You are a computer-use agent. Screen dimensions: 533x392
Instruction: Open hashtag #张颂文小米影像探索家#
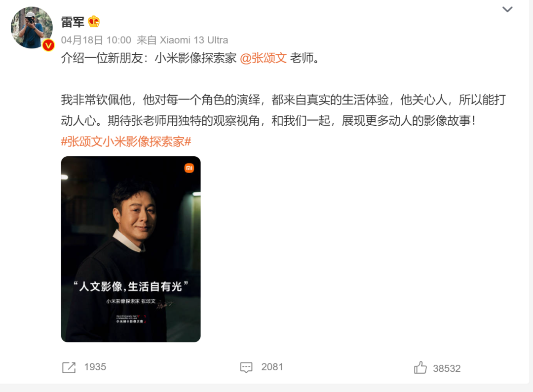tap(126, 142)
